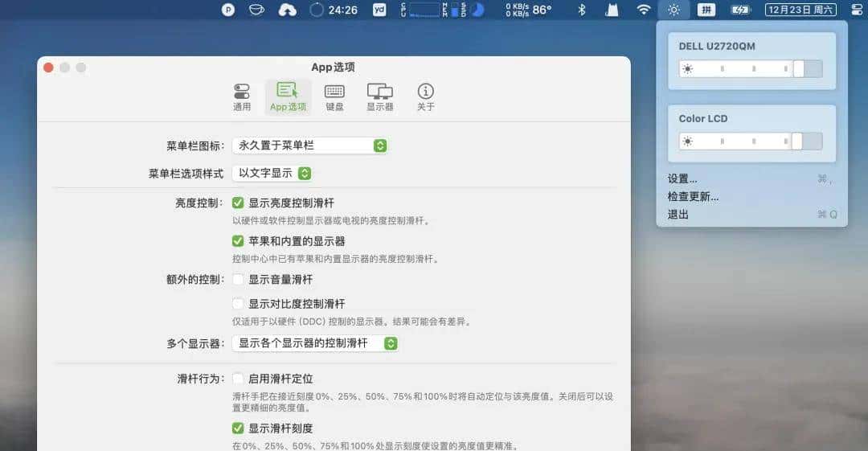The height and width of the screenshot is (451, 868).
Task: Open Control Center icon in menu bar
Action: [857, 10]
